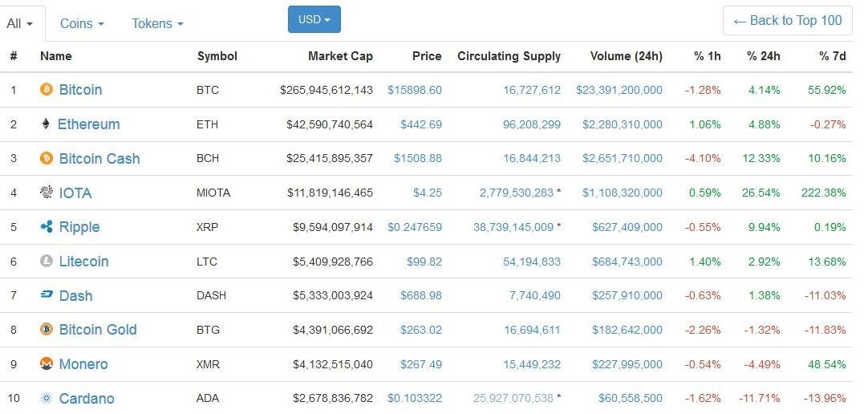The height and width of the screenshot is (414, 868).
Task: Click the Bitcoin Cash logo icon
Action: (x=47, y=158)
